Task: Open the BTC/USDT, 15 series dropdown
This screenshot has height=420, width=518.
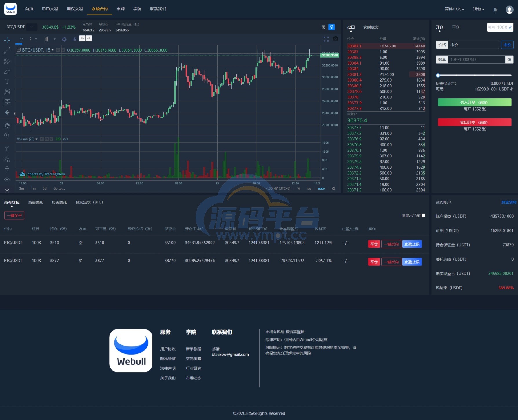Action: tap(52, 50)
